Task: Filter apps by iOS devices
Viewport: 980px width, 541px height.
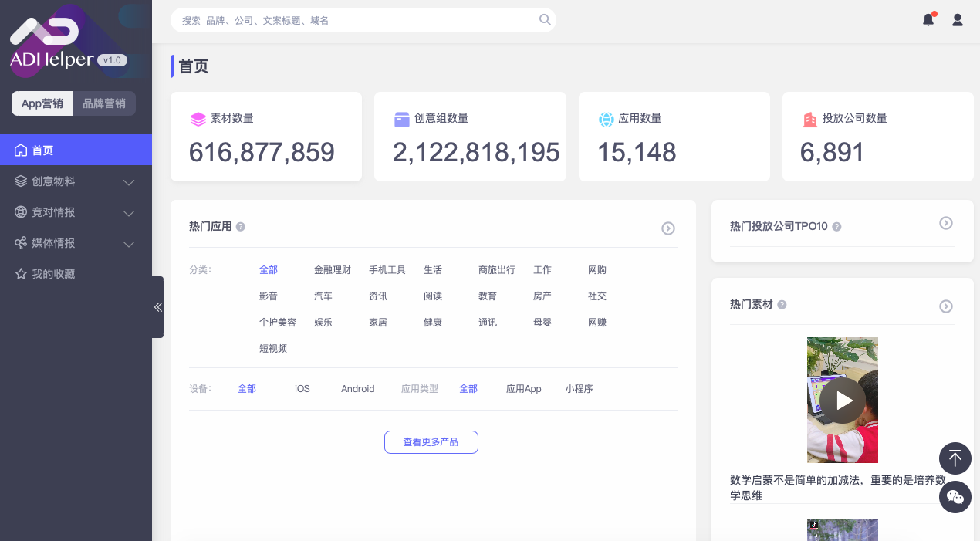Action: point(302,389)
